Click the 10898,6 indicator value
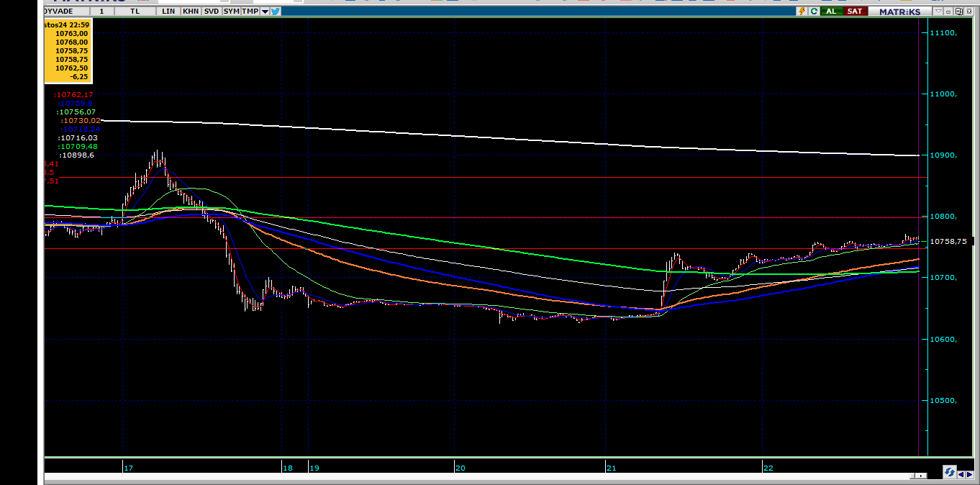 click(x=76, y=155)
